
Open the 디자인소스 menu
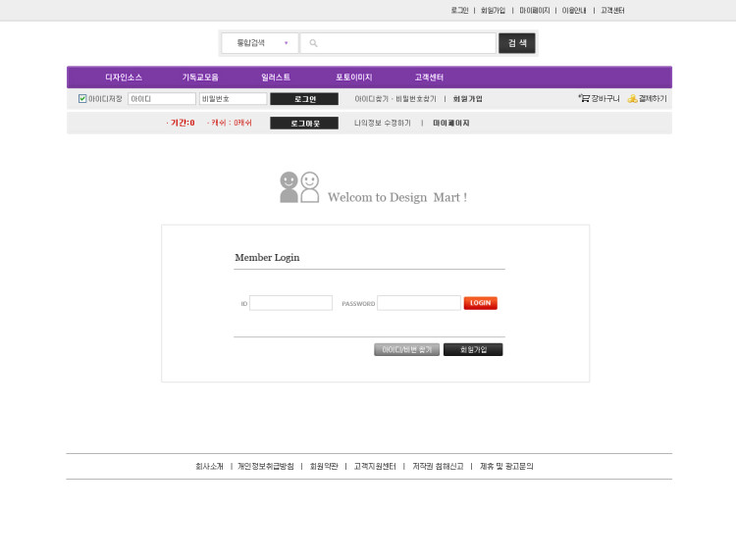[124, 76]
